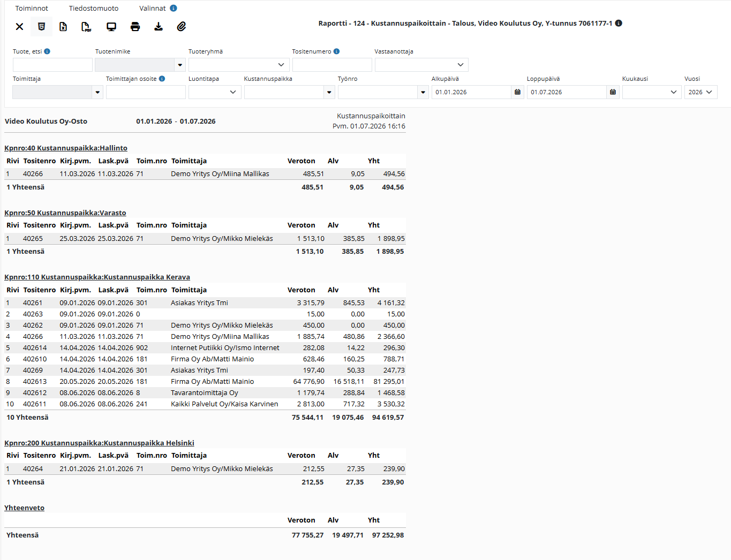Viewport: 731px width, 560px height.
Task: Open the calendar picker for Loppupäivä
Action: point(613,92)
